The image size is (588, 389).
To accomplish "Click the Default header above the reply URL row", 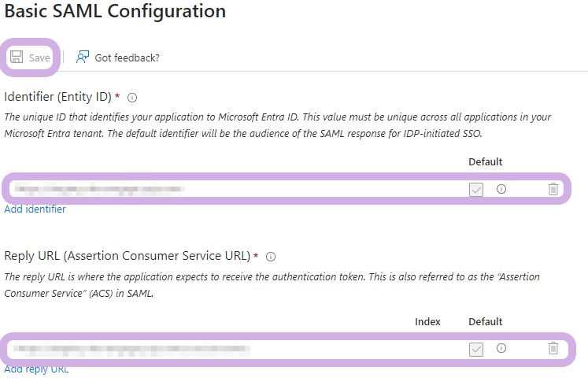I will (485, 321).
